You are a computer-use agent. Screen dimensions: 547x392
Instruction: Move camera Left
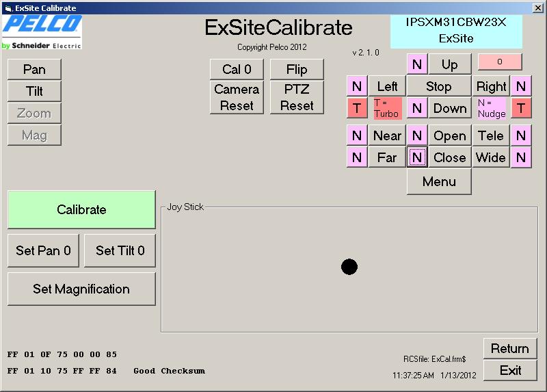387,86
